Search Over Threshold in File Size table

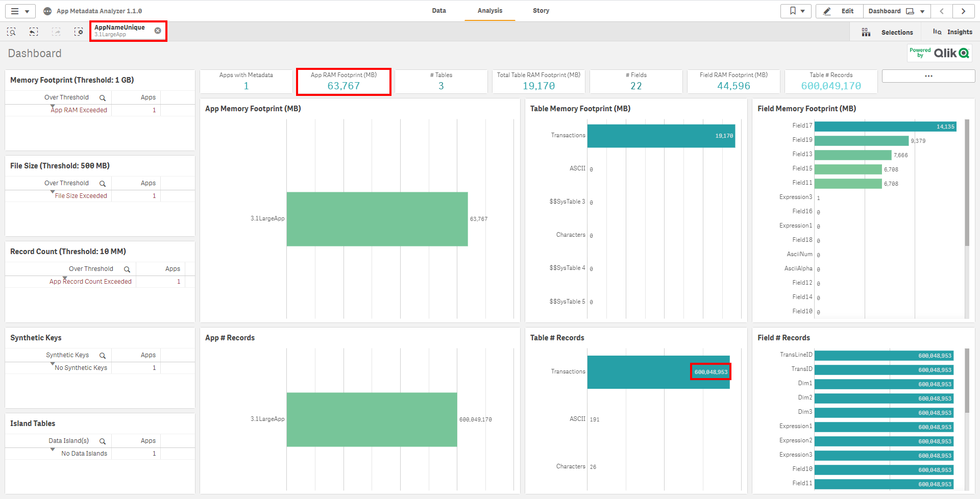pos(103,184)
